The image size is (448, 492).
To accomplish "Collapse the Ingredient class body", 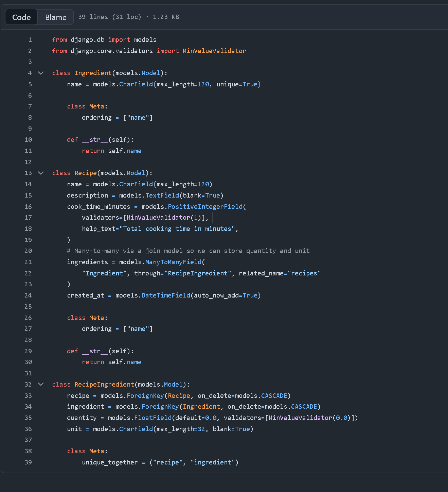I will click(x=41, y=73).
